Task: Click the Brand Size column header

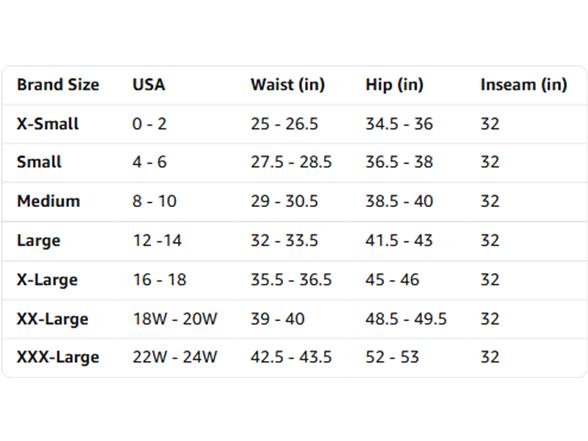Action: click(58, 85)
